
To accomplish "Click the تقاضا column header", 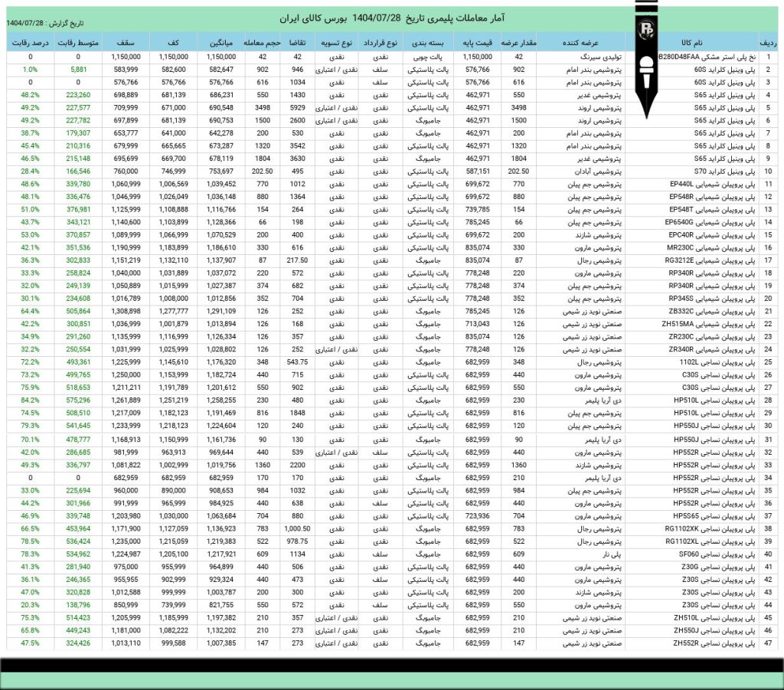I will tap(297, 43).
